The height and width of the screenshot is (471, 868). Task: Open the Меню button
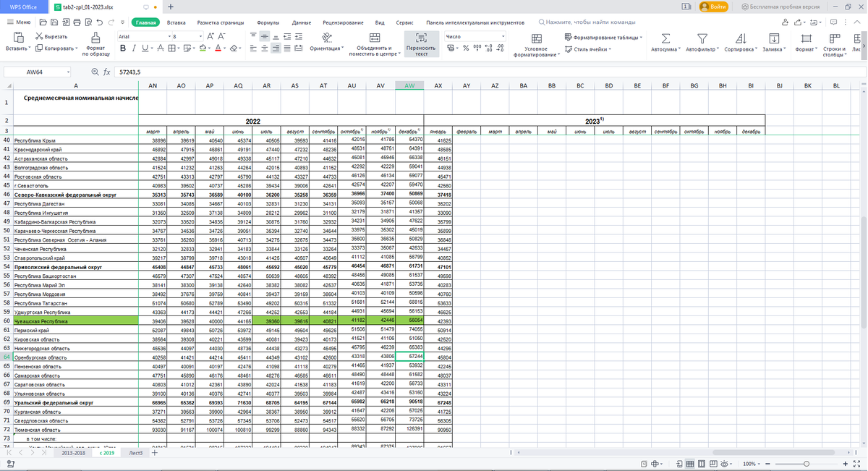19,22
